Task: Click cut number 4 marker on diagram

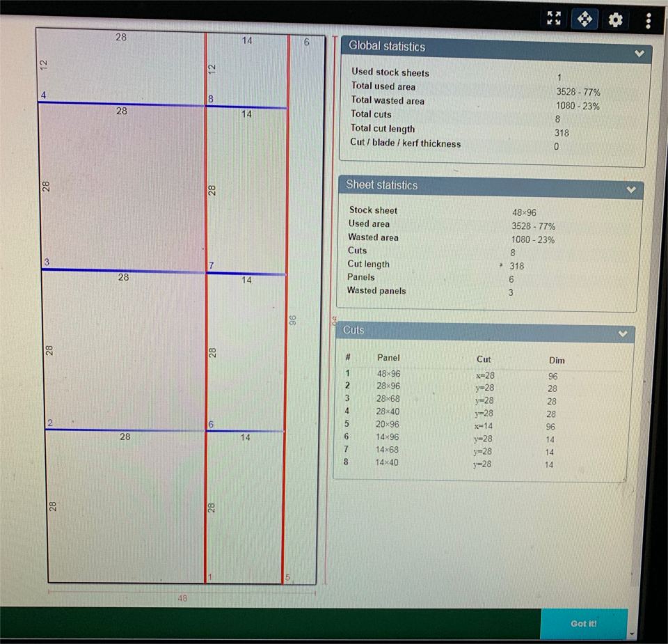Action: (x=43, y=95)
